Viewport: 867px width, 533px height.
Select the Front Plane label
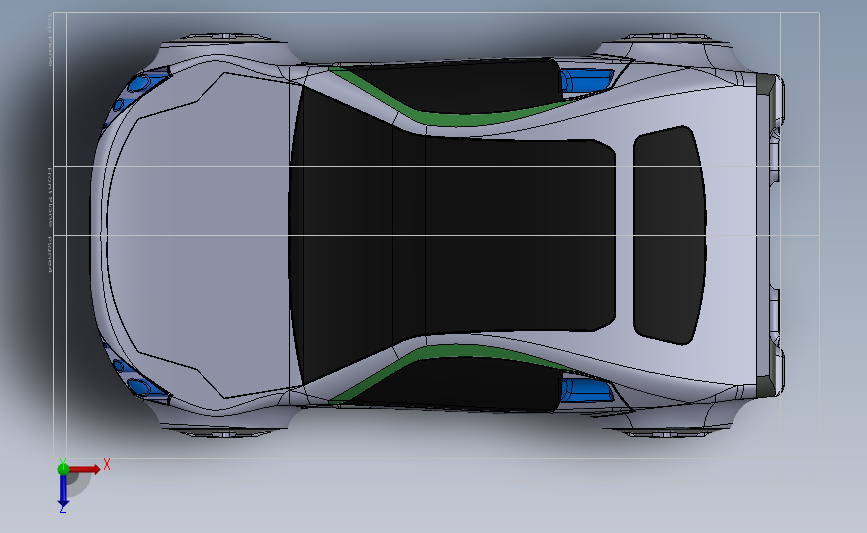(x=49, y=197)
